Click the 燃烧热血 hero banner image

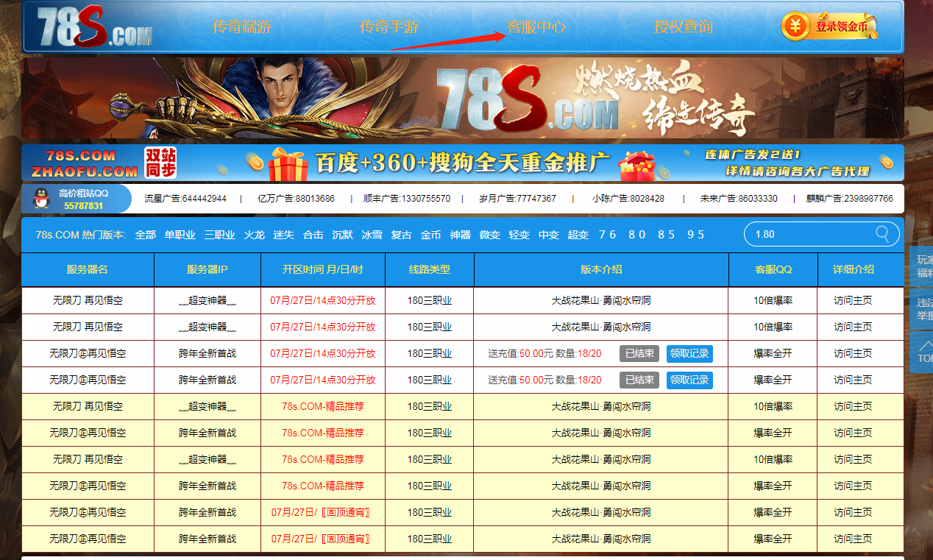(x=462, y=98)
